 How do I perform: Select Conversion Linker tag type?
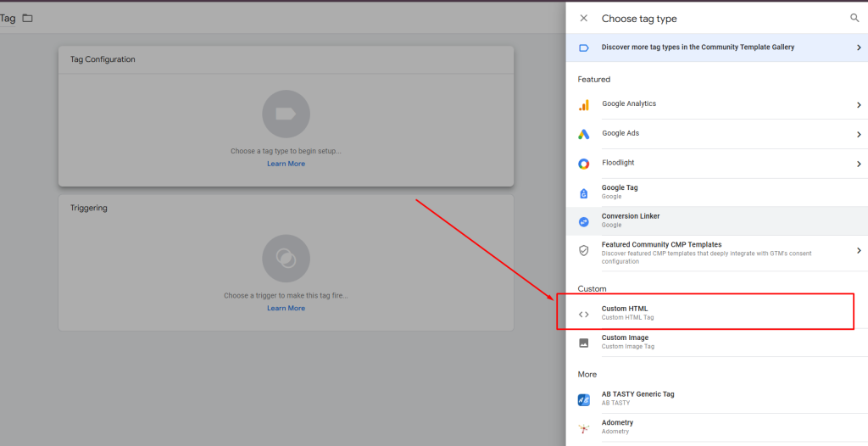click(x=717, y=221)
